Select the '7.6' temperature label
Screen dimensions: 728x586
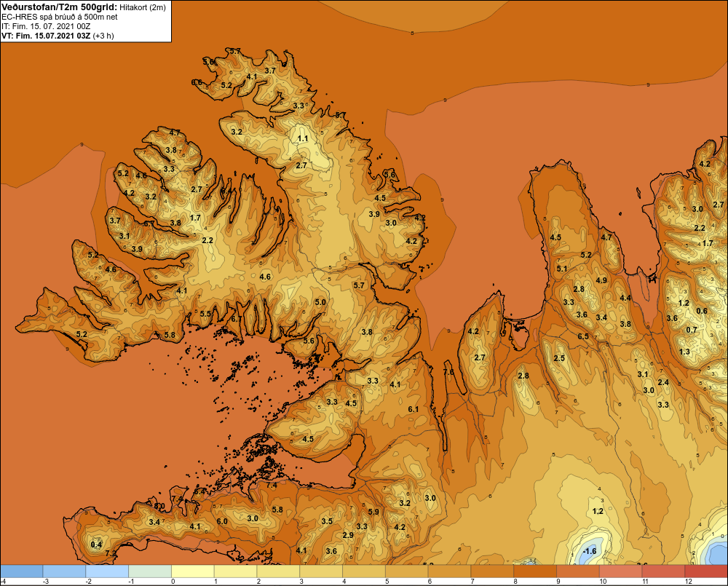pos(448,372)
